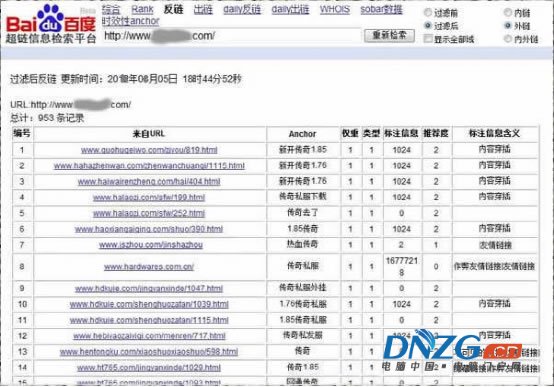554x387 pixels.
Task: Switch to the 反链 tab
Action: tap(173, 10)
